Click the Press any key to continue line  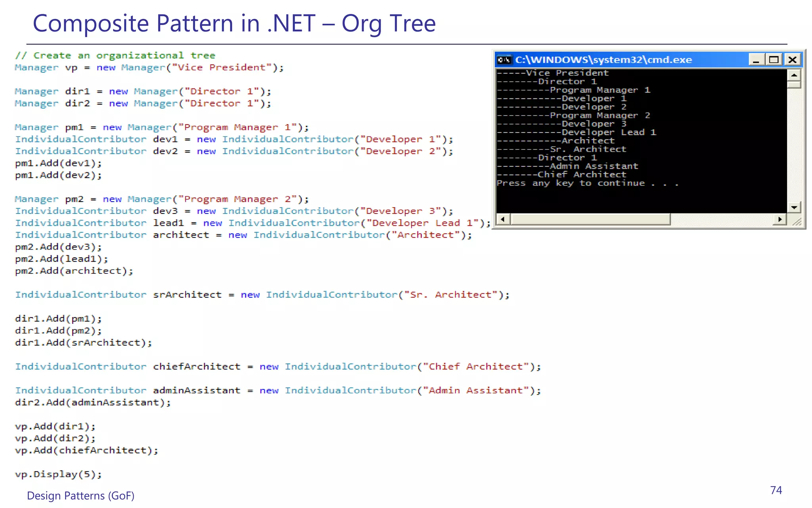[587, 183]
